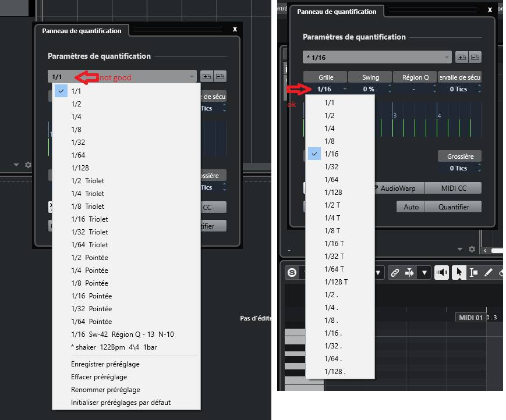Click the remove preset icon in the quantize panel

475,58
